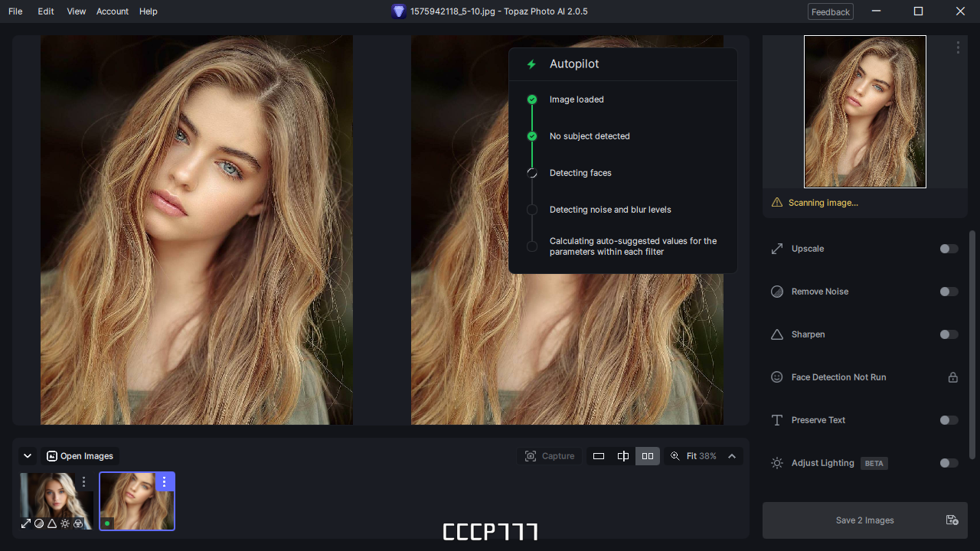Click the BETA badge next to Adjust Lighting
980x551 pixels.
click(874, 463)
